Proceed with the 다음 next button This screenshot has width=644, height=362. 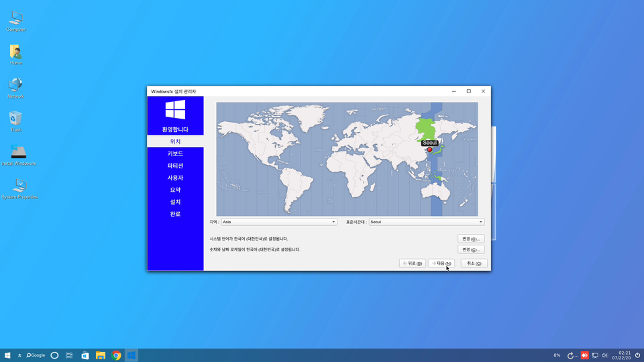tap(441, 263)
